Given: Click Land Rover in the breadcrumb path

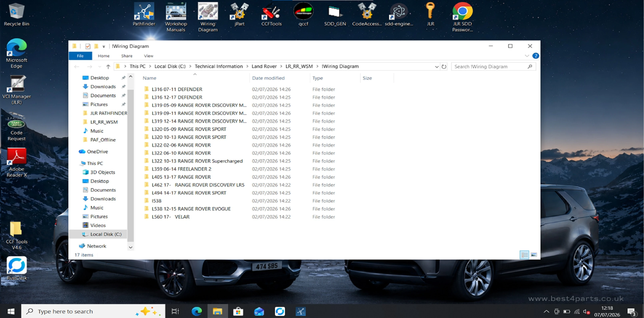Looking at the screenshot, I should [x=264, y=67].
